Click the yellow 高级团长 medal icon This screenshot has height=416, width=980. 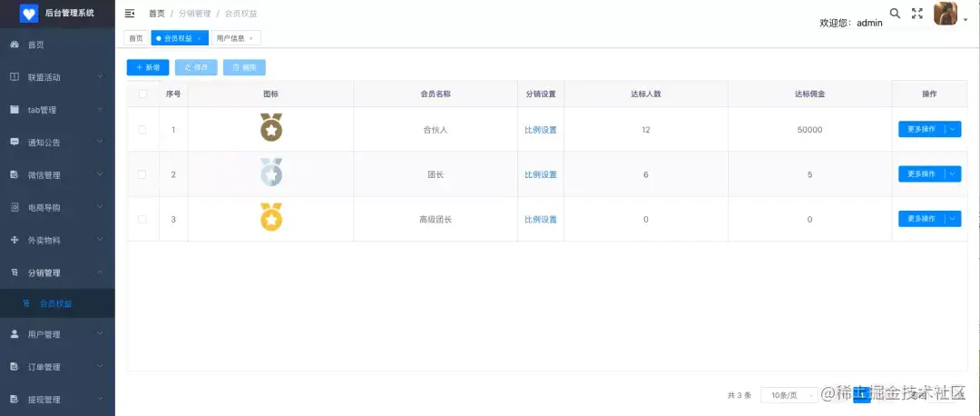pos(271,217)
